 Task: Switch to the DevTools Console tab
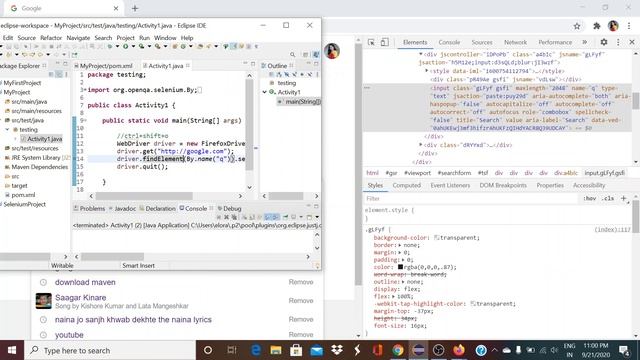pyautogui.click(x=449, y=42)
